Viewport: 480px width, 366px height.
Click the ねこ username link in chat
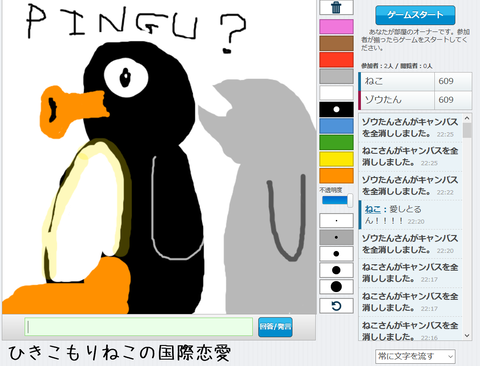372,209
